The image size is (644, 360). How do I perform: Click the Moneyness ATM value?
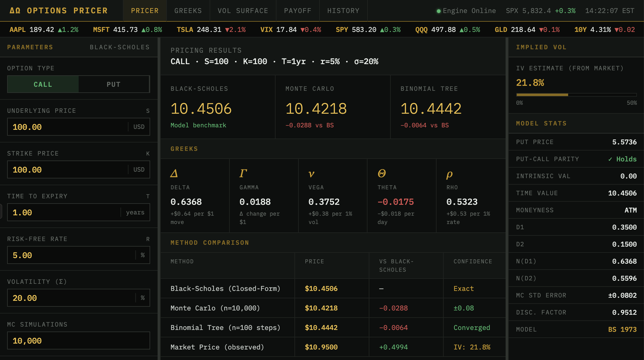point(630,210)
